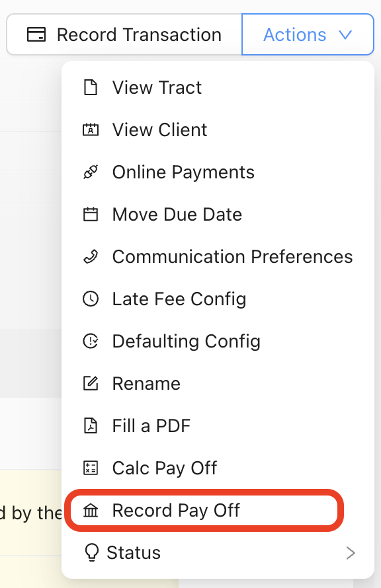Click the contact card icon beside View Client
This screenshot has height=588, width=381.
click(91, 129)
